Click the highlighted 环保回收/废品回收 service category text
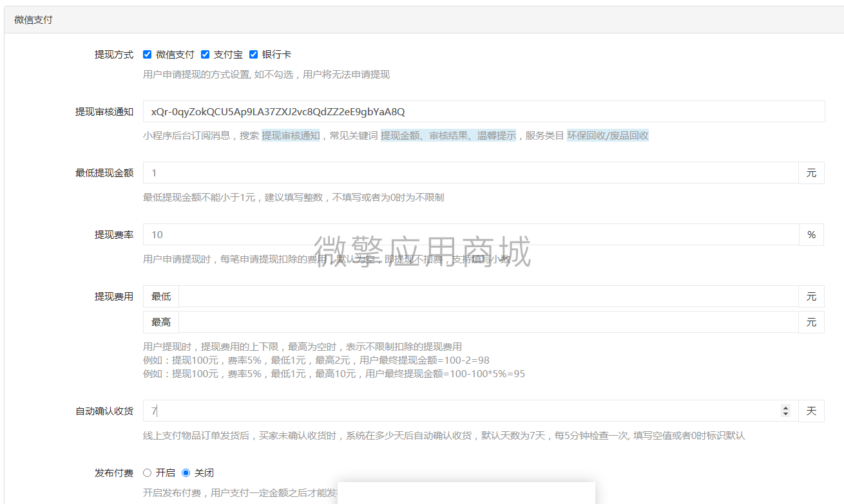The height and width of the screenshot is (504, 844). (x=607, y=136)
